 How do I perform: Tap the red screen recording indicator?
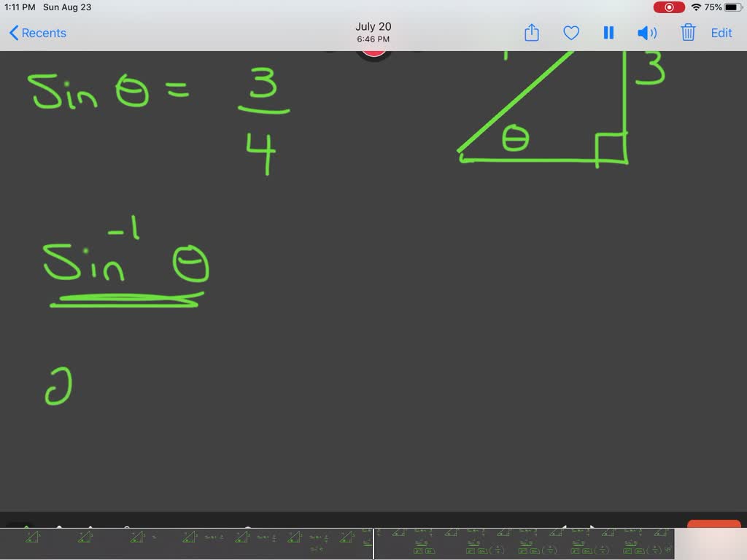(669, 7)
